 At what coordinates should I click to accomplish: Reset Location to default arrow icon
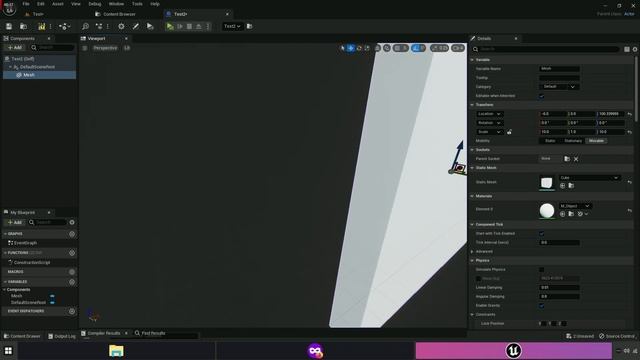coord(629,114)
